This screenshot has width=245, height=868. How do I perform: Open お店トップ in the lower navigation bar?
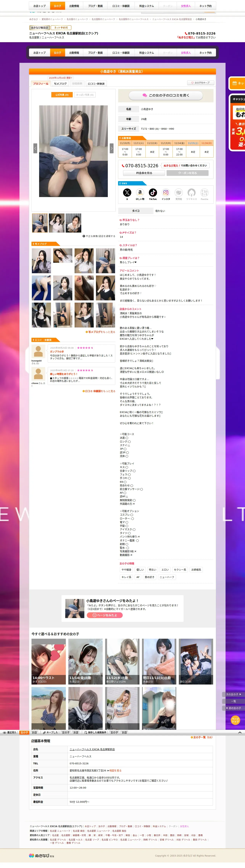click(39, 53)
